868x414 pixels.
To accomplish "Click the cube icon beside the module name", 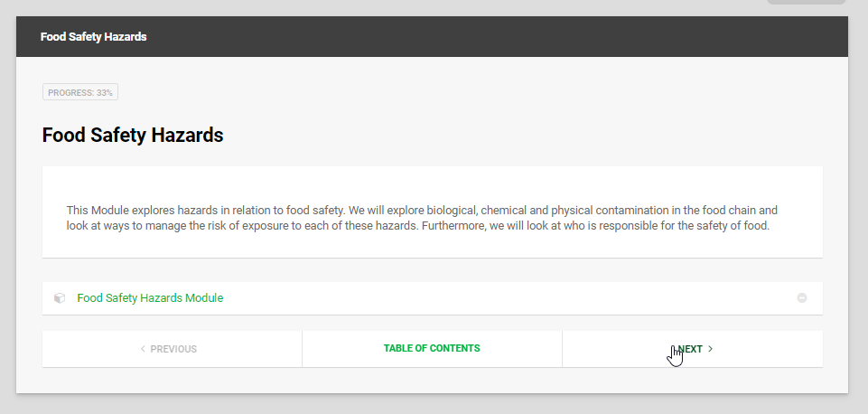I will pos(60,298).
